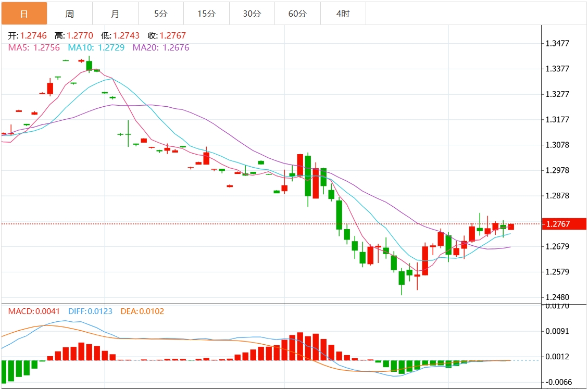Click the 1.3377 price axis label

tap(557, 69)
